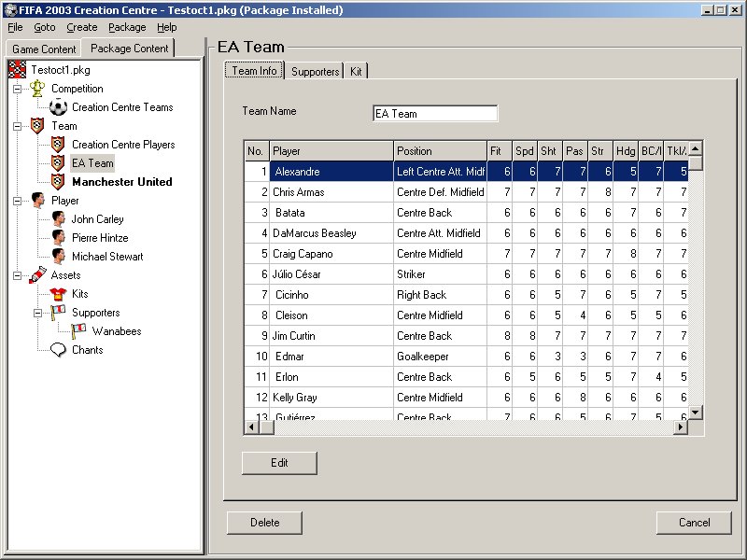
Task: Click the player icon beside Michael Stewart
Action: 58,256
